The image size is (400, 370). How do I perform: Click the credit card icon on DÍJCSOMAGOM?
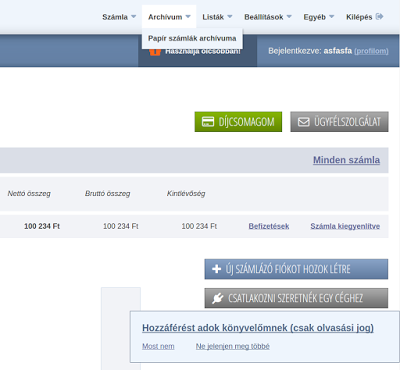[x=208, y=122]
